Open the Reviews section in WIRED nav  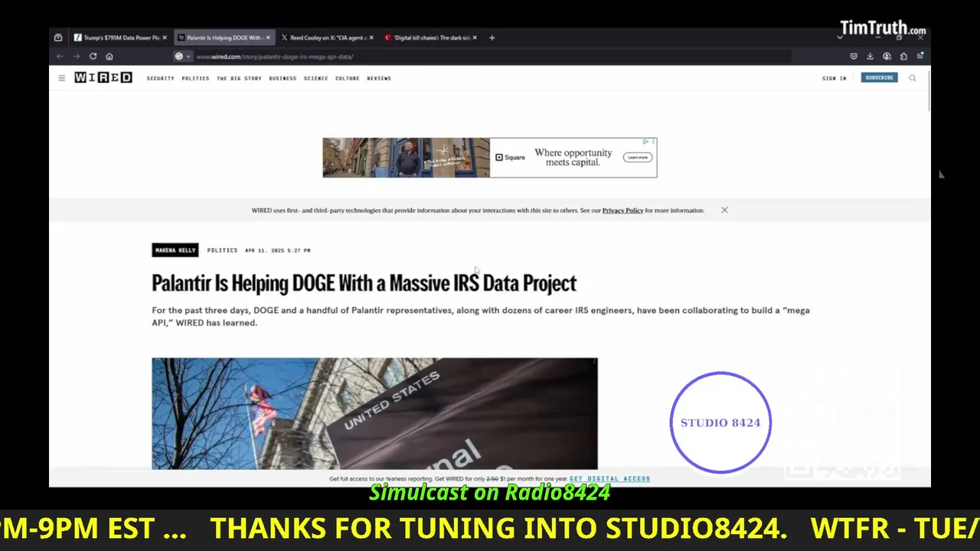tap(379, 78)
